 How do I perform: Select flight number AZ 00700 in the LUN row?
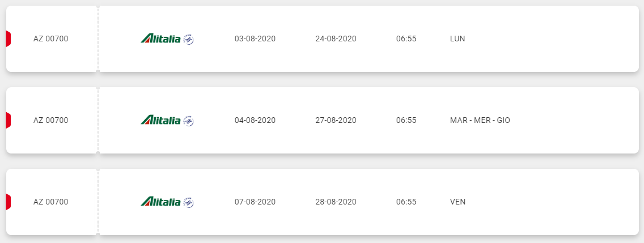[x=51, y=39]
